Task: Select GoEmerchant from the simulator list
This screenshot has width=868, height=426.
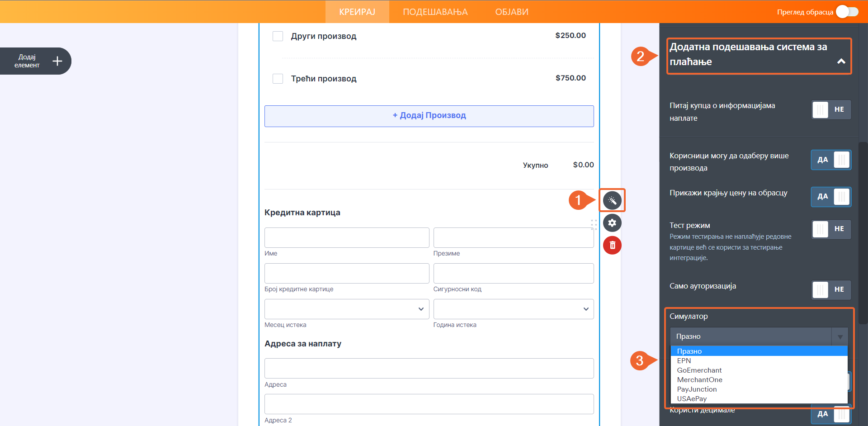Action: tap(759, 370)
